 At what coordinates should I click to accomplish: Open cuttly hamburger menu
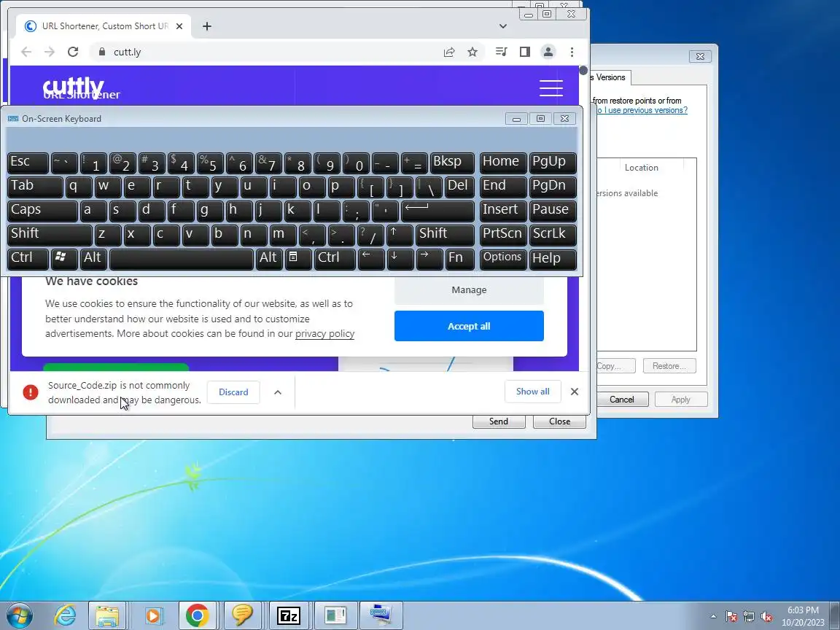(x=551, y=87)
